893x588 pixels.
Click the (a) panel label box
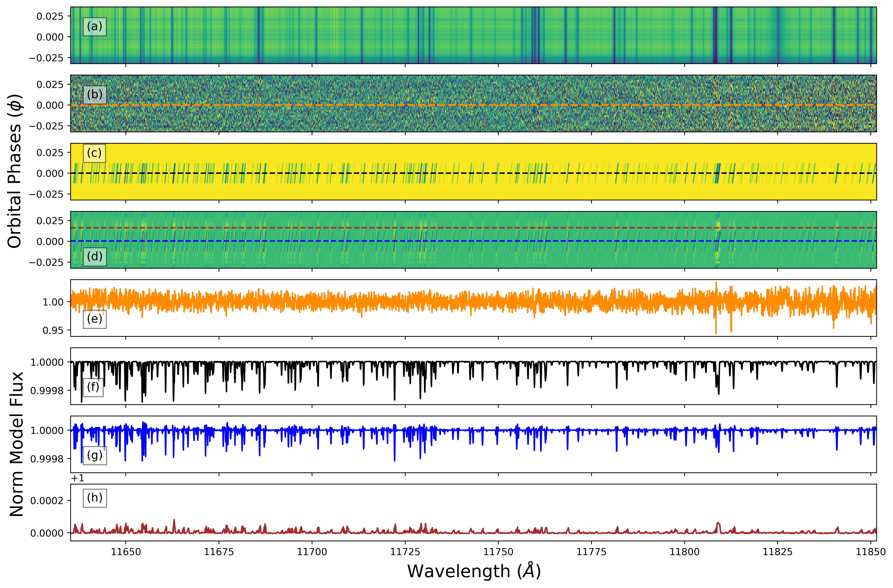(x=95, y=27)
